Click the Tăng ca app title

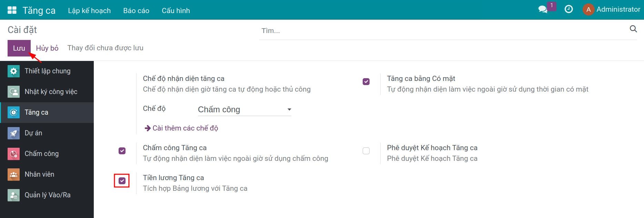(39, 11)
